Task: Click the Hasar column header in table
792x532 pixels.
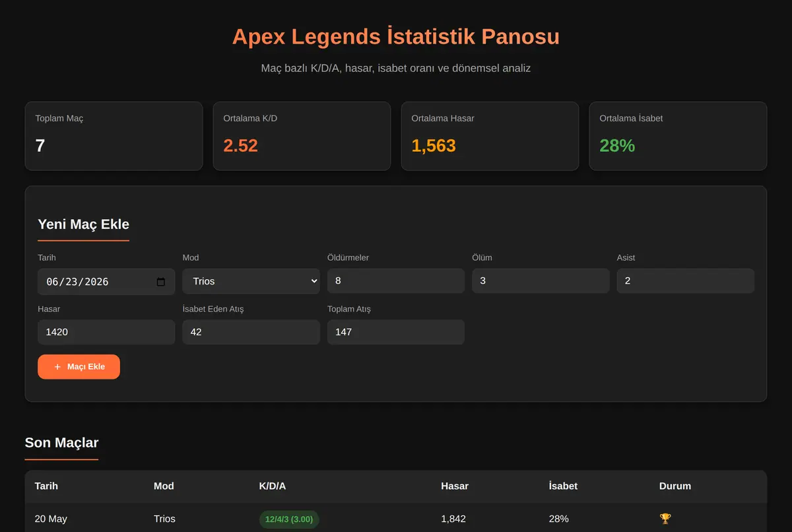Action: click(x=455, y=486)
